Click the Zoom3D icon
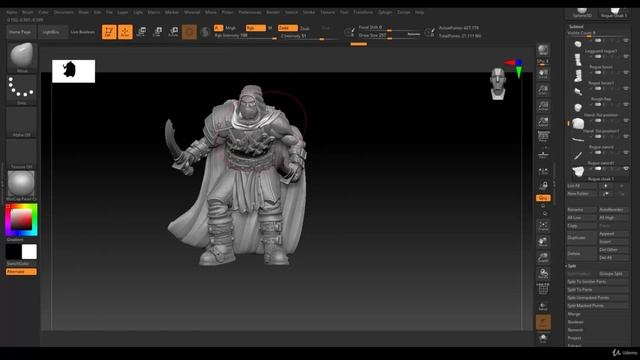This screenshot has height=360, width=640. 543,258
